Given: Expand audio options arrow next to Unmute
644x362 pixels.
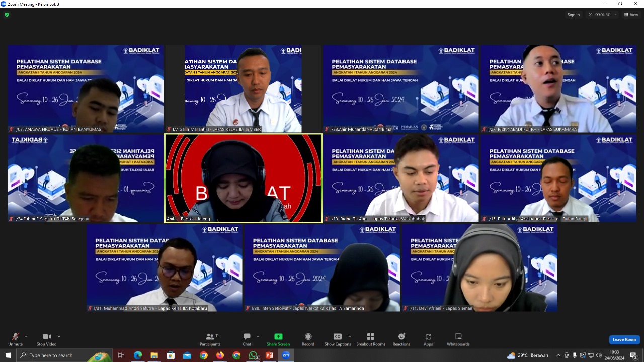Looking at the screenshot, I should pyautogui.click(x=26, y=337).
